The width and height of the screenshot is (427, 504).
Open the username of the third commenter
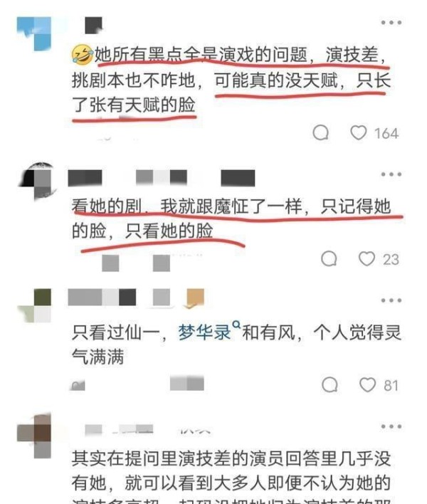(x=102, y=298)
